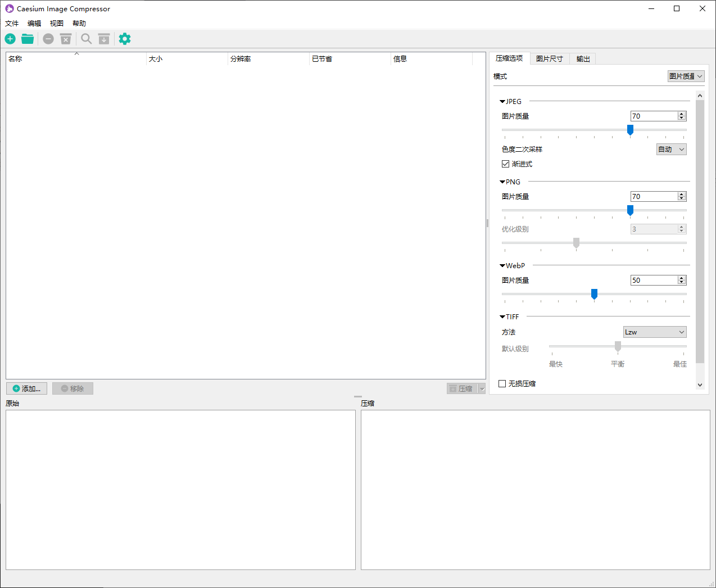Click the 压缩 preview pane label
716x588 pixels.
coord(368,404)
